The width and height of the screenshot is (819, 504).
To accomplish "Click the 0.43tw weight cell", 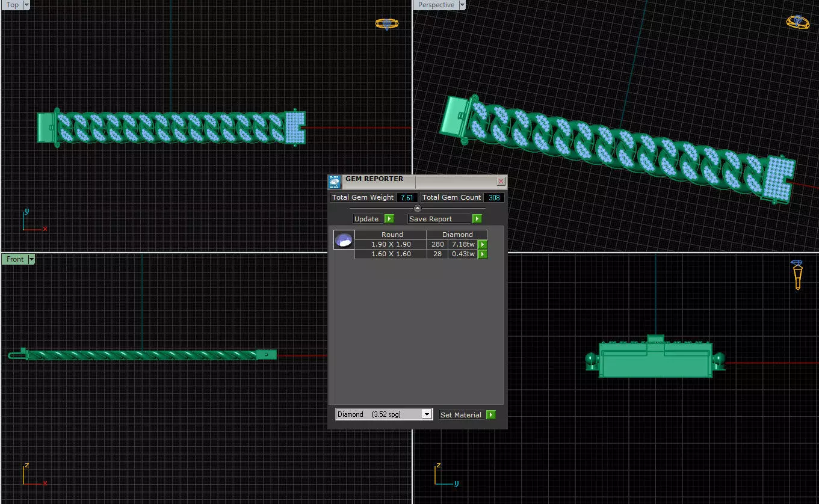I will pyautogui.click(x=463, y=254).
